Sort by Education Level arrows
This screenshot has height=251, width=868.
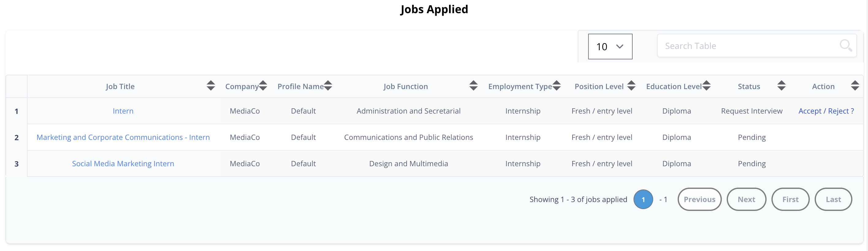point(706,86)
